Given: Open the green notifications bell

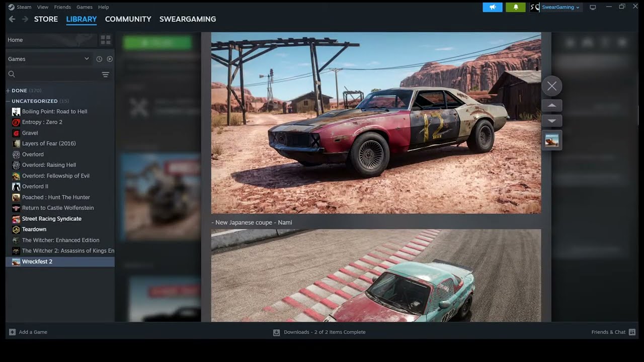Looking at the screenshot, I should pos(516,7).
